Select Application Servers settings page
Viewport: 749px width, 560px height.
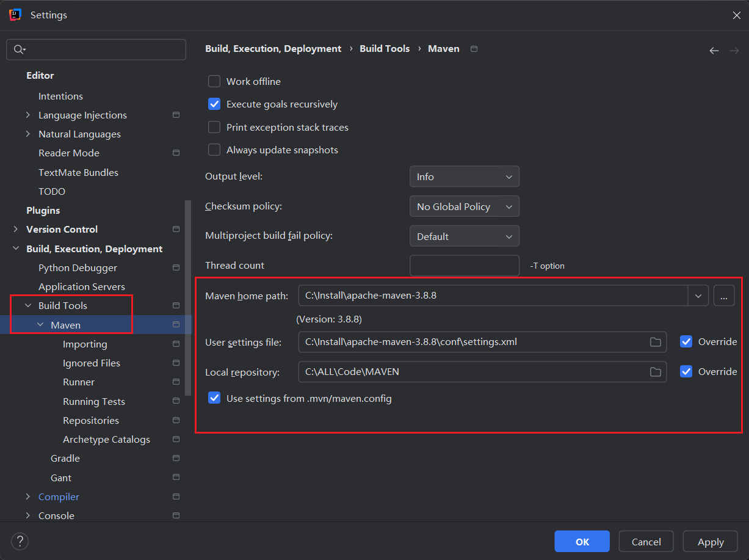(x=82, y=286)
